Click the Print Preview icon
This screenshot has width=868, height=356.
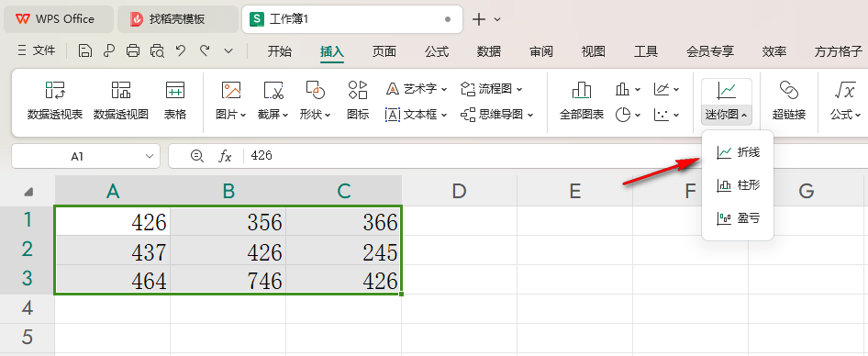click(x=157, y=51)
